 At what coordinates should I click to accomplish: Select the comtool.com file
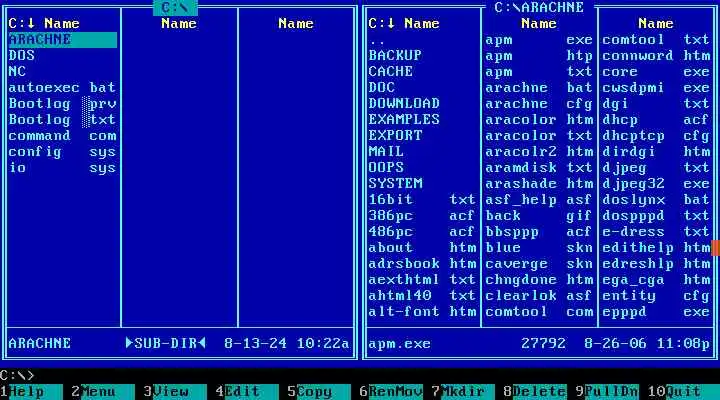point(539,312)
